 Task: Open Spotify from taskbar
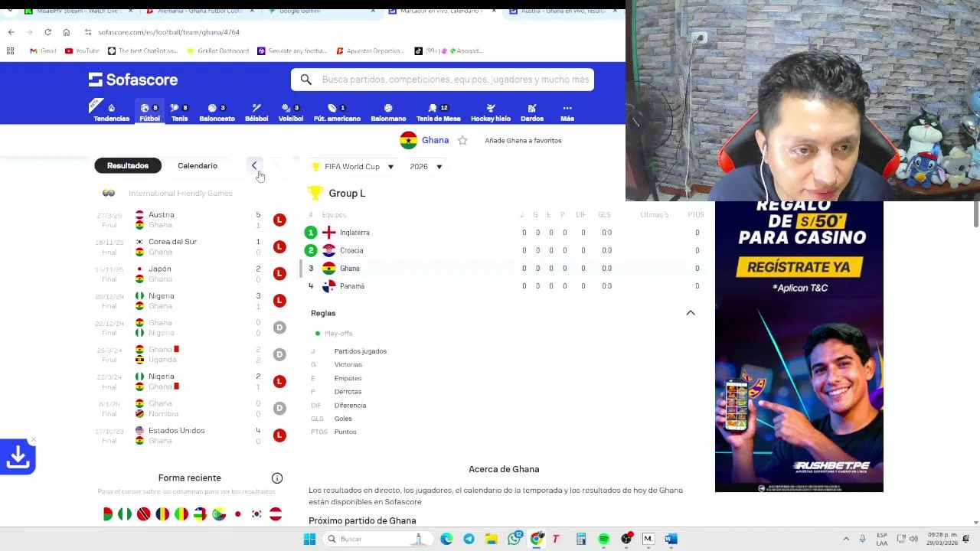(x=603, y=539)
